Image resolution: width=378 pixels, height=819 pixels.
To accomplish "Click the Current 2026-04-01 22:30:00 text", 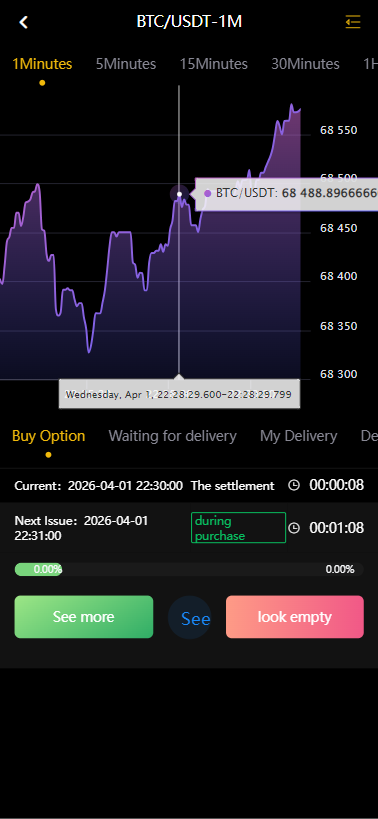I will click(x=99, y=486).
